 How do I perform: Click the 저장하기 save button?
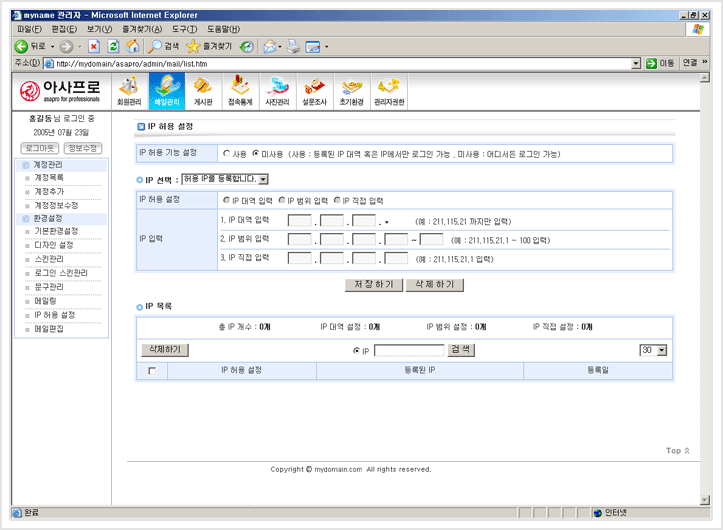point(372,284)
